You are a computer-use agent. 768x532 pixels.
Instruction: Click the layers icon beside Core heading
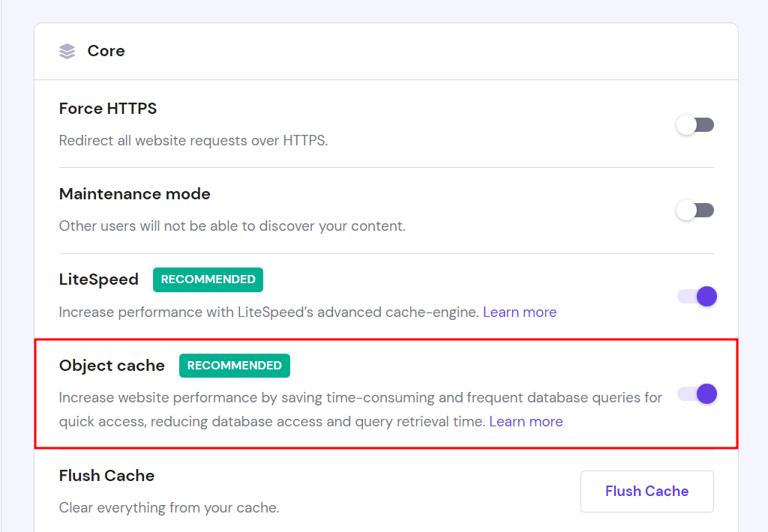(67, 50)
